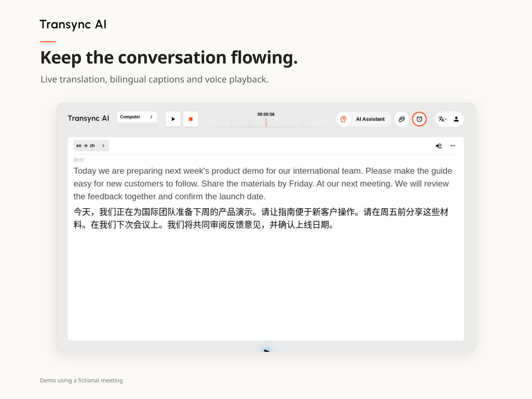Click the waveform timeline at the orange marker
This screenshot has width=532, height=399.
266,123
